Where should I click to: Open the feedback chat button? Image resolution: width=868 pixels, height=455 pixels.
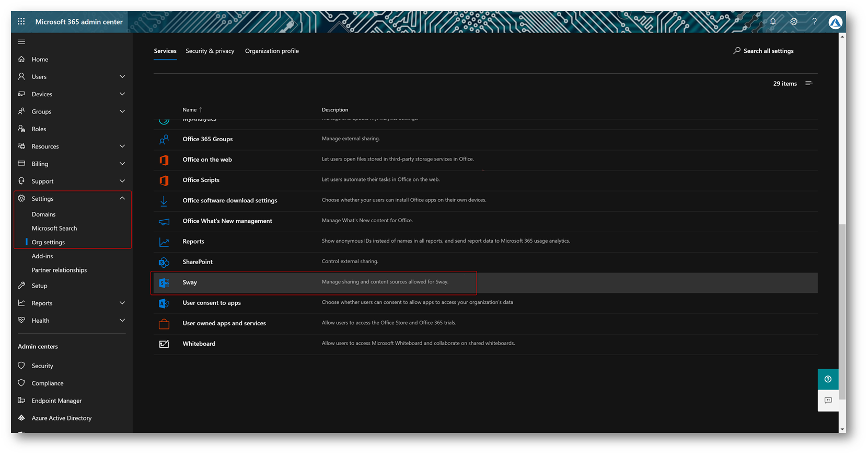pyautogui.click(x=828, y=401)
